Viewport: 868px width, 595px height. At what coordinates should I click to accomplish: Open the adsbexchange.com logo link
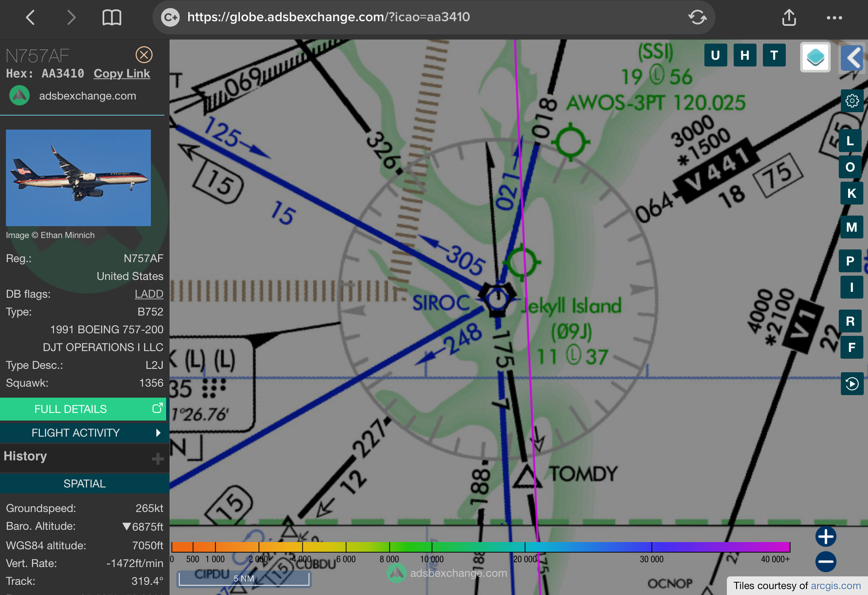coord(73,96)
